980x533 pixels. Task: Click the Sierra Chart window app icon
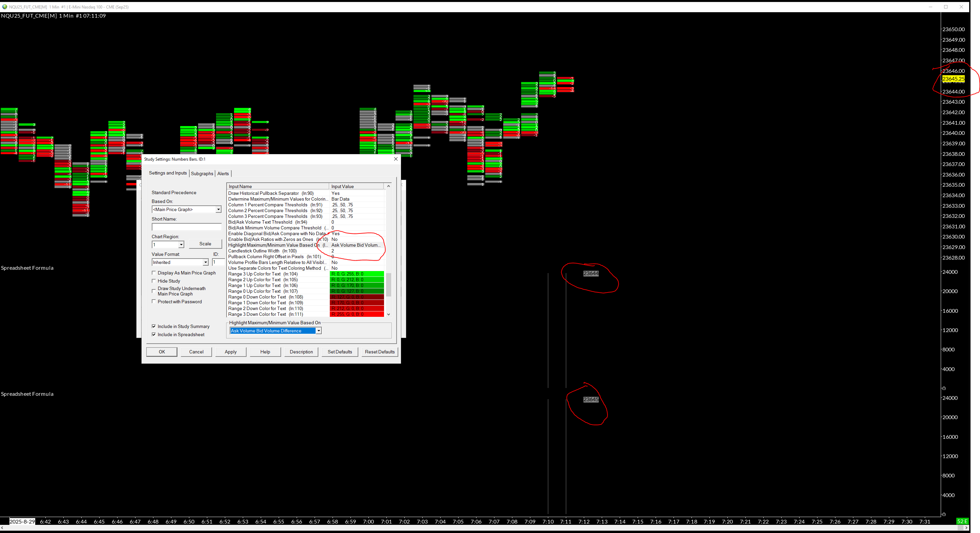tap(4, 7)
